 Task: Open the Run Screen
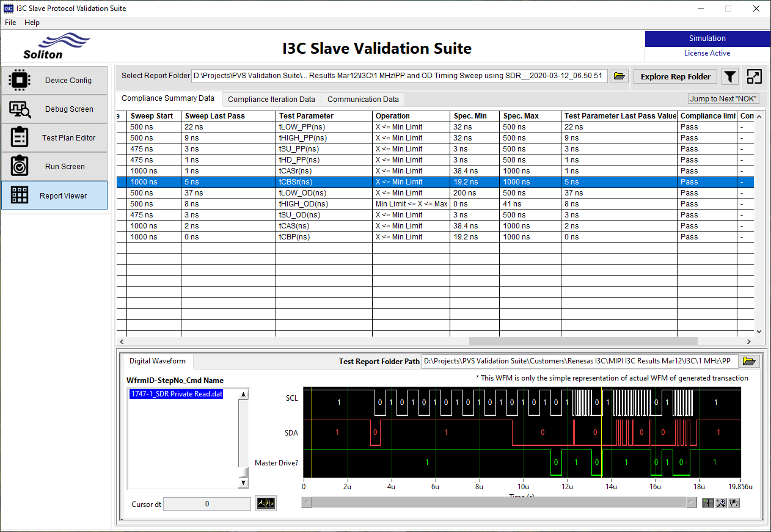[x=54, y=166]
